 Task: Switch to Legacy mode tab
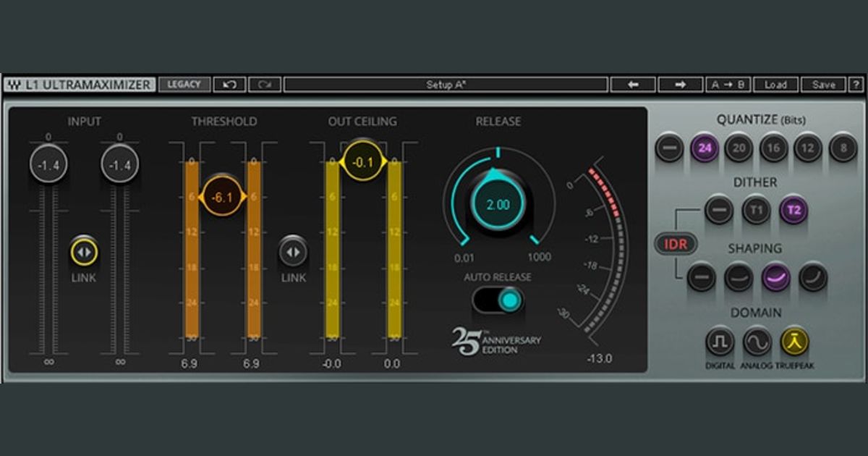point(185,84)
